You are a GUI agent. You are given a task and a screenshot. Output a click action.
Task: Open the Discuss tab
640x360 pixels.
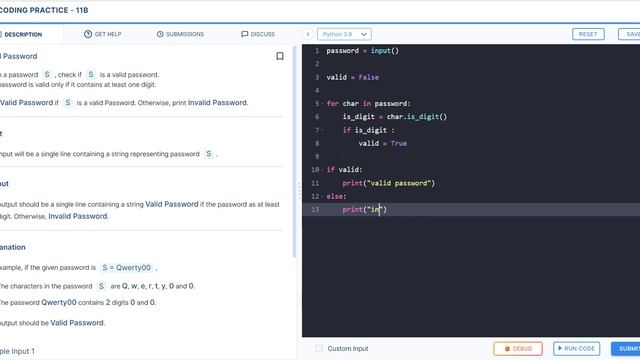pos(258,34)
